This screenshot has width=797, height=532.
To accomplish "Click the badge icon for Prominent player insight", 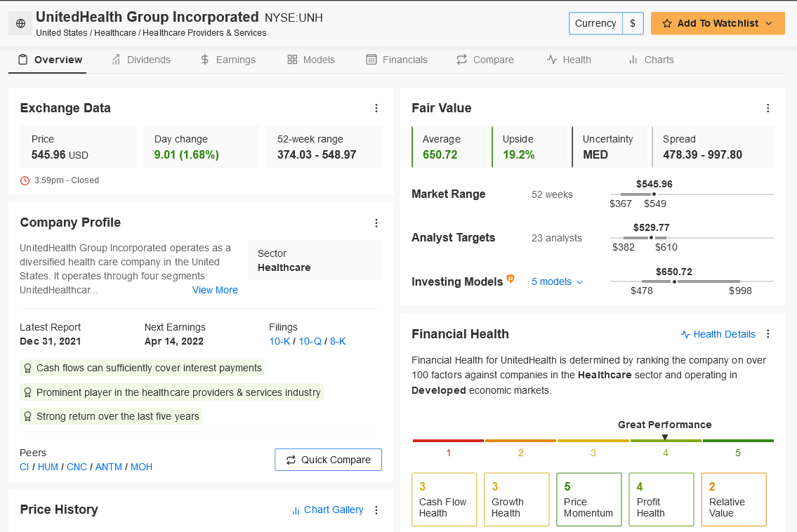I will (x=28, y=393).
